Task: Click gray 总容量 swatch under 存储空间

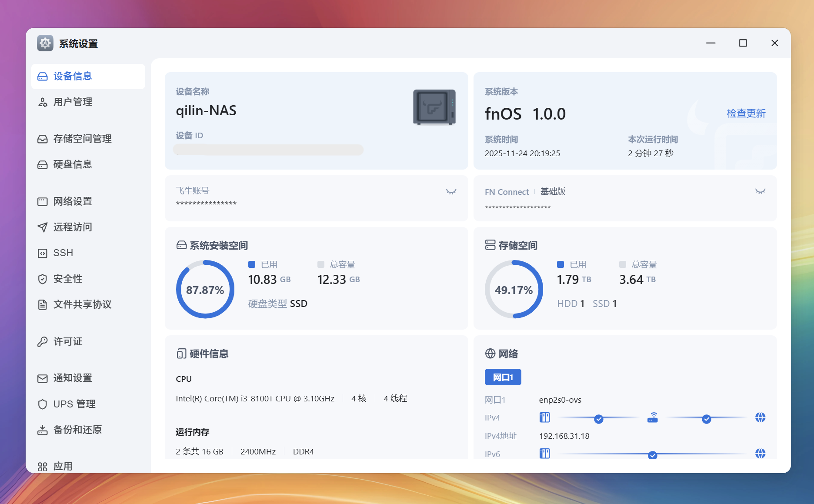Action: click(623, 265)
